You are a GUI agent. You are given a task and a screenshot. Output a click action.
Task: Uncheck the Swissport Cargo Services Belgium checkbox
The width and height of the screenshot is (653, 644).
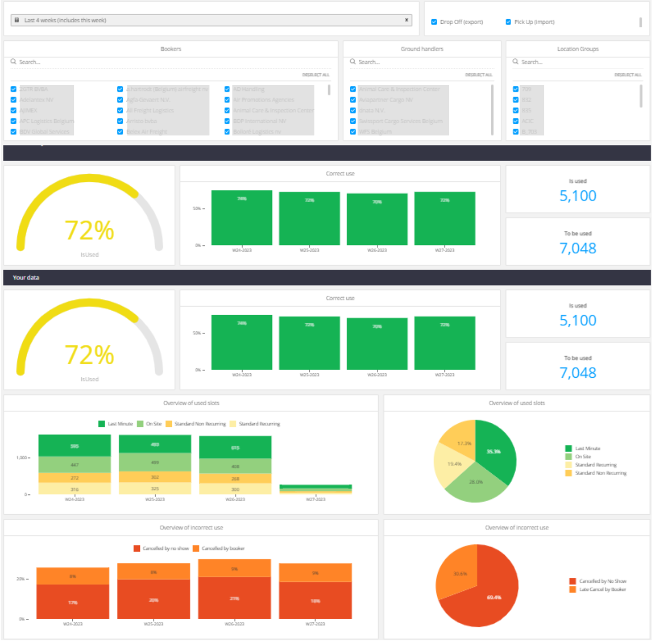tap(353, 121)
